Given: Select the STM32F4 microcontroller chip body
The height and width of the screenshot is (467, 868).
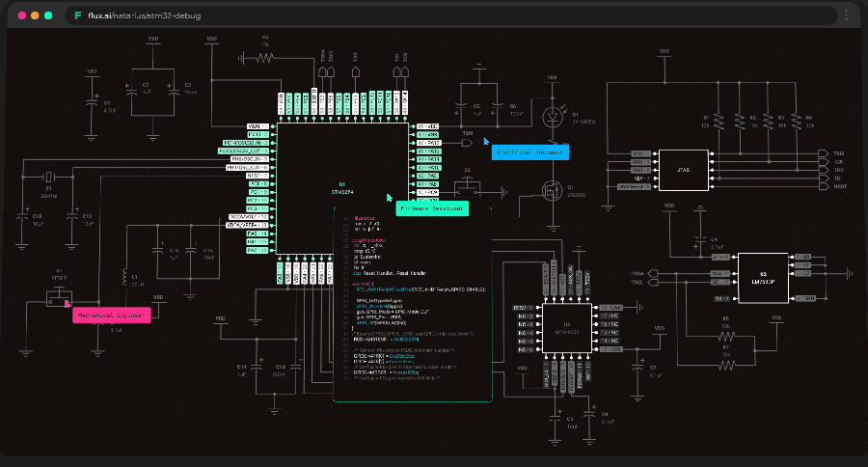Looking at the screenshot, I should [342, 189].
